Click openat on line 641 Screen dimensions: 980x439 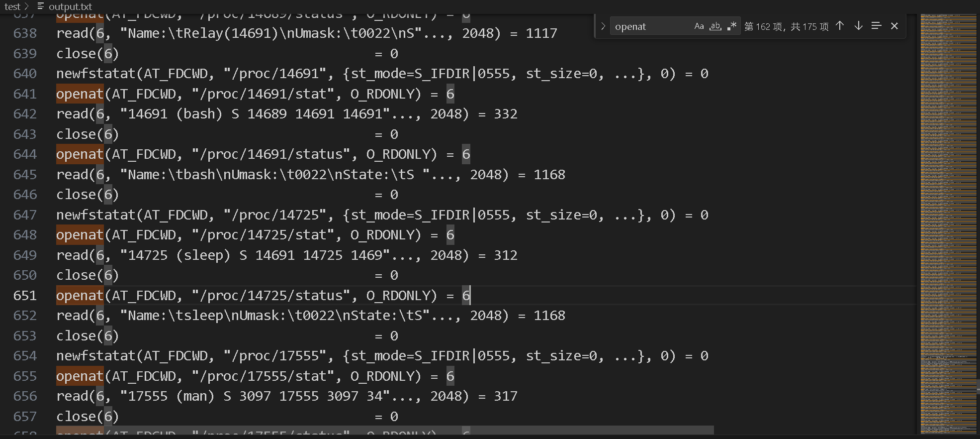[80, 94]
